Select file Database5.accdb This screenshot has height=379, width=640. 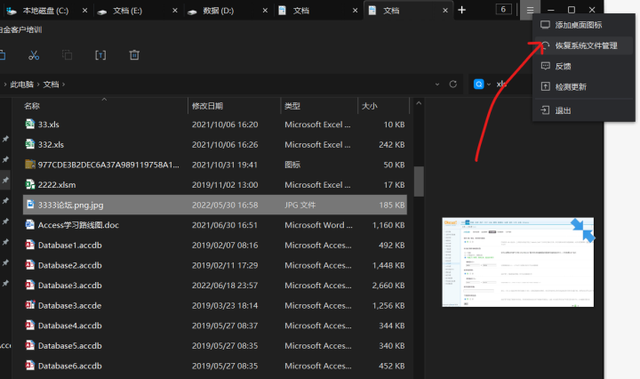215,346
